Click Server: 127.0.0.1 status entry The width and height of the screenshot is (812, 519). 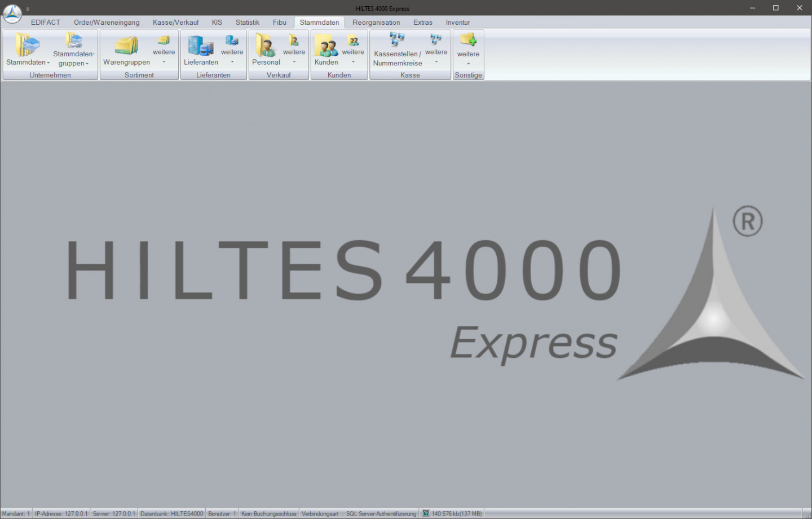click(114, 514)
